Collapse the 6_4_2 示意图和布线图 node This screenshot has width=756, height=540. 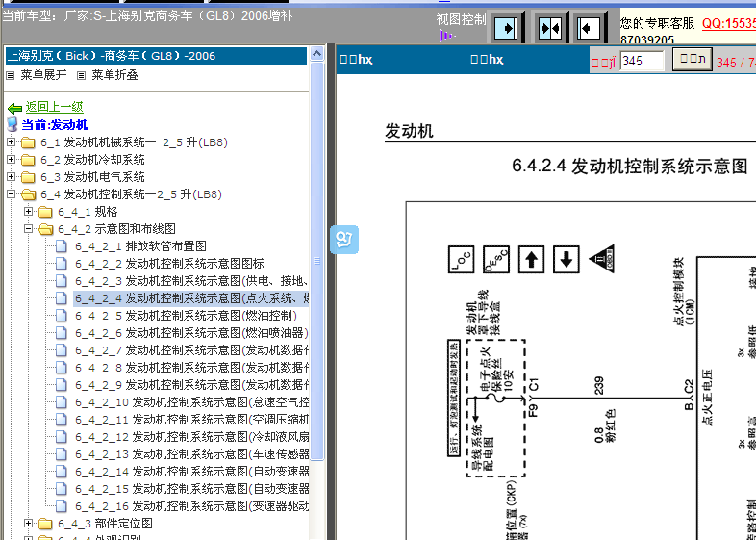click(29, 229)
